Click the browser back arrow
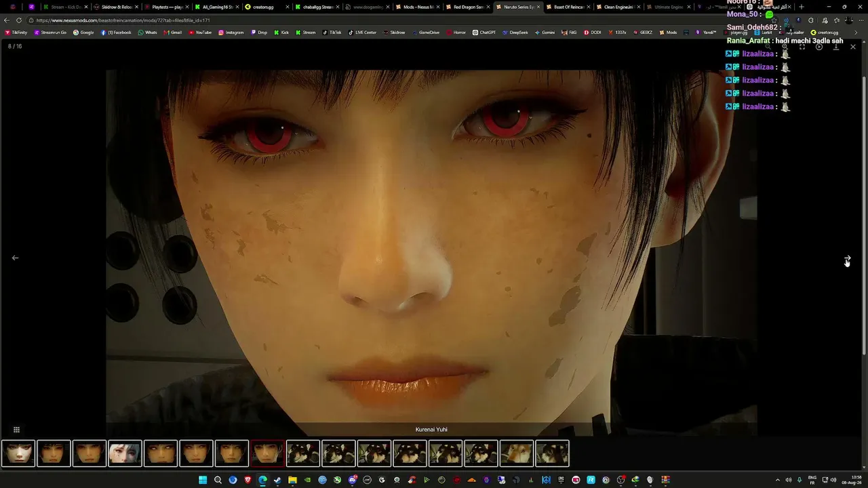 (7, 20)
